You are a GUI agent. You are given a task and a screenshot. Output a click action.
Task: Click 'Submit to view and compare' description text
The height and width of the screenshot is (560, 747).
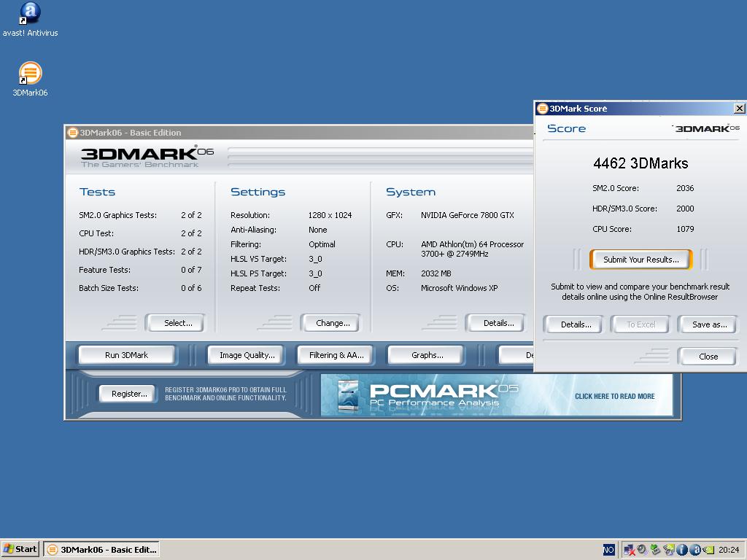coord(640,292)
